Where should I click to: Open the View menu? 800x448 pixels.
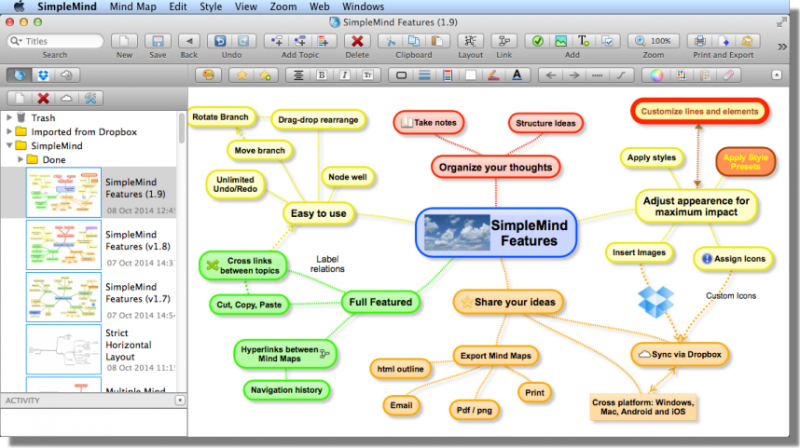coord(245,7)
